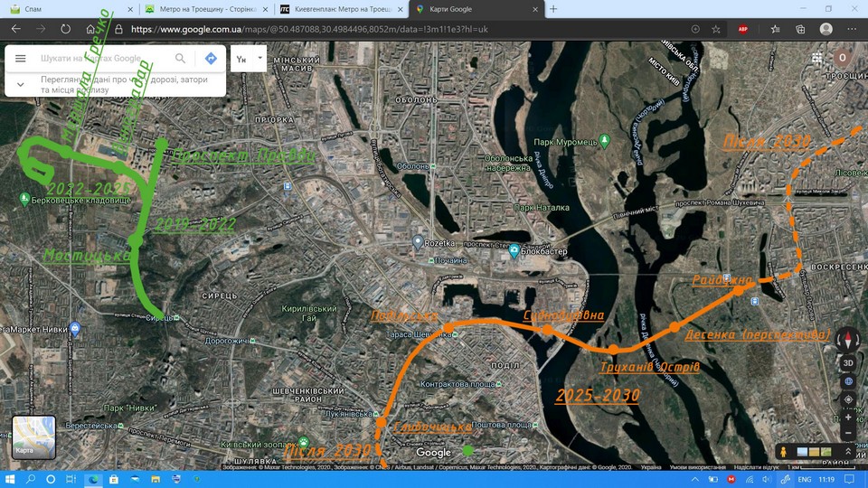
Task: Click the Умови використання link
Action: click(x=697, y=467)
